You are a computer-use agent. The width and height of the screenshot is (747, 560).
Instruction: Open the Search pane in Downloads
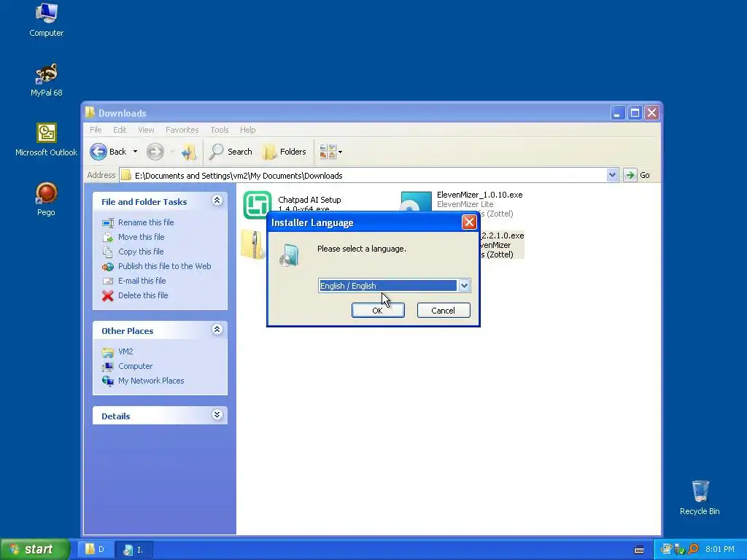(x=231, y=152)
